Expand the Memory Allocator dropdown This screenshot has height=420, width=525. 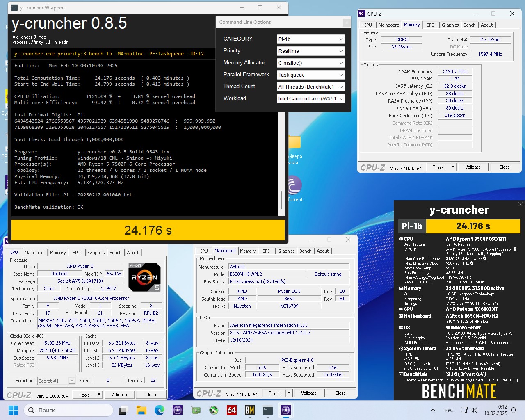[311, 63]
